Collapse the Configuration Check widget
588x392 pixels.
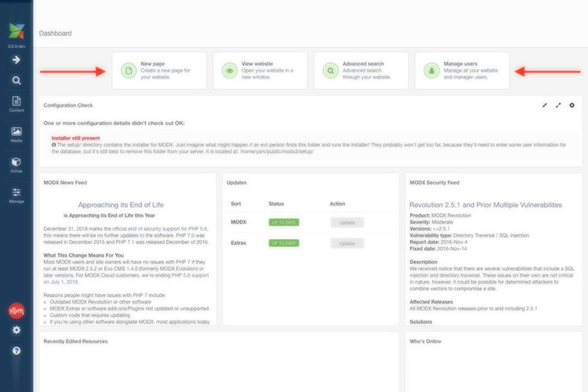[x=545, y=105]
